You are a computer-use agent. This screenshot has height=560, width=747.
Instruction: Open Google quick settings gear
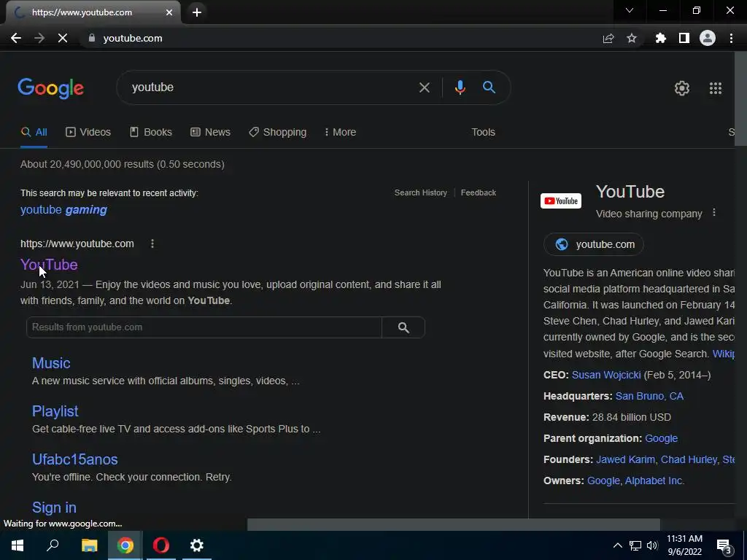(682, 88)
